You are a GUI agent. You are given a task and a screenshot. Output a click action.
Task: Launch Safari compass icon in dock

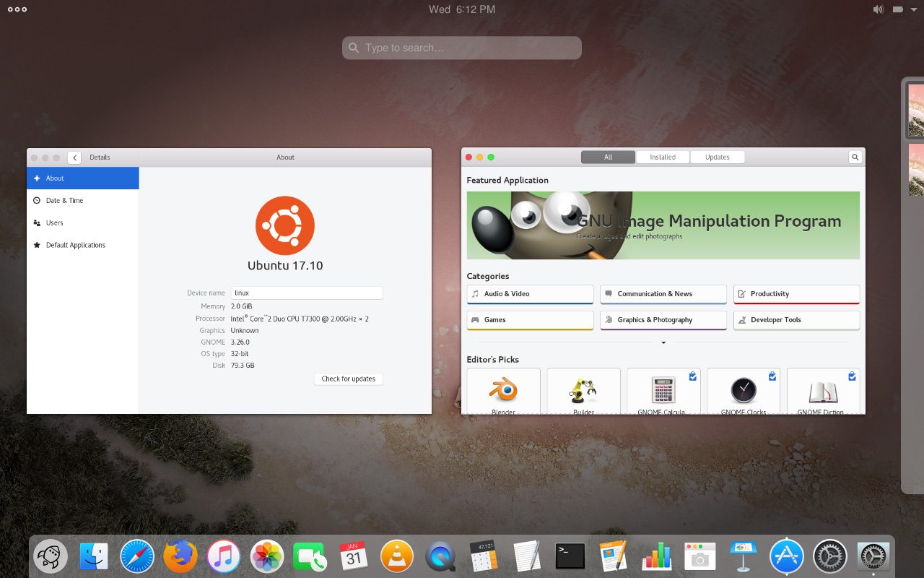click(x=137, y=557)
